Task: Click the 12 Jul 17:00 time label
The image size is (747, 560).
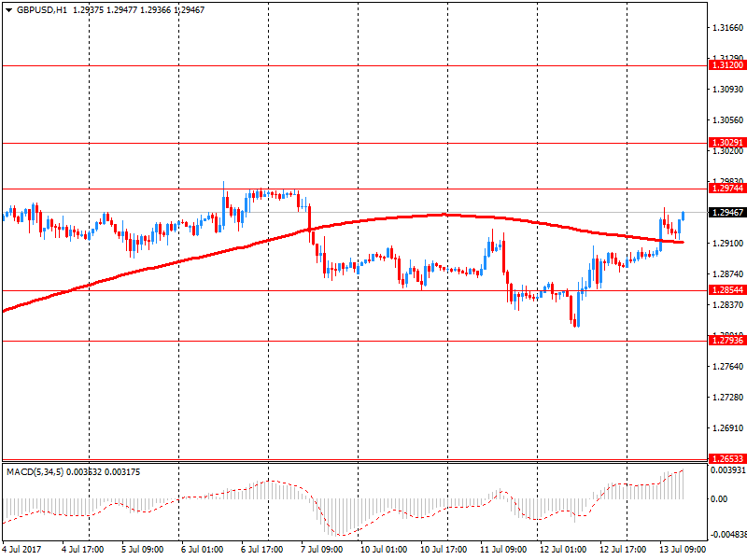Action: pyautogui.click(x=623, y=550)
